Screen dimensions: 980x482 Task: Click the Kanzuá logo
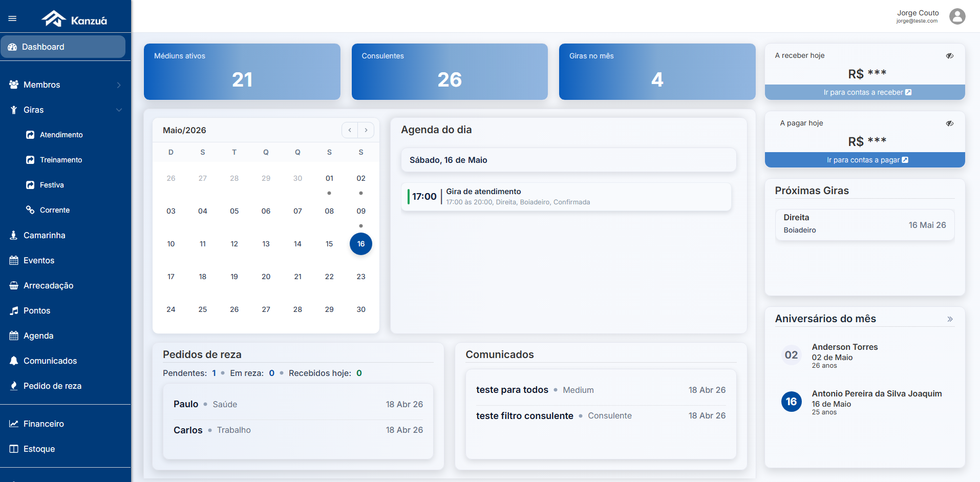(x=74, y=18)
